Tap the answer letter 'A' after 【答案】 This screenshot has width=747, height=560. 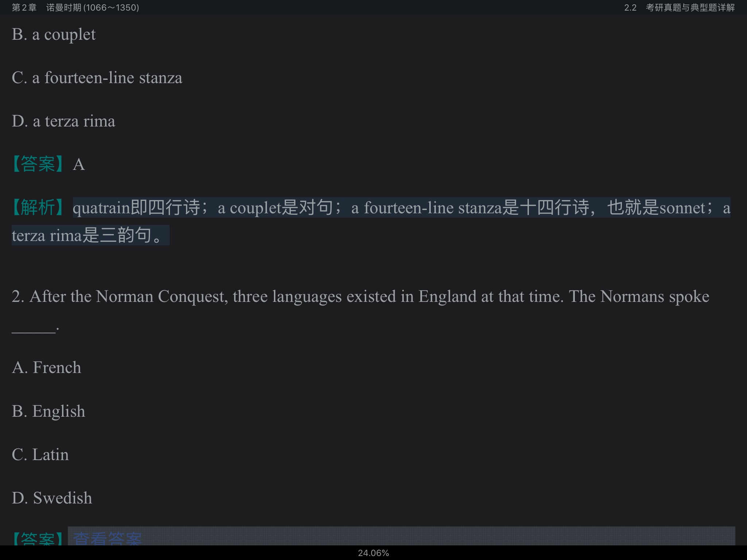(x=79, y=165)
